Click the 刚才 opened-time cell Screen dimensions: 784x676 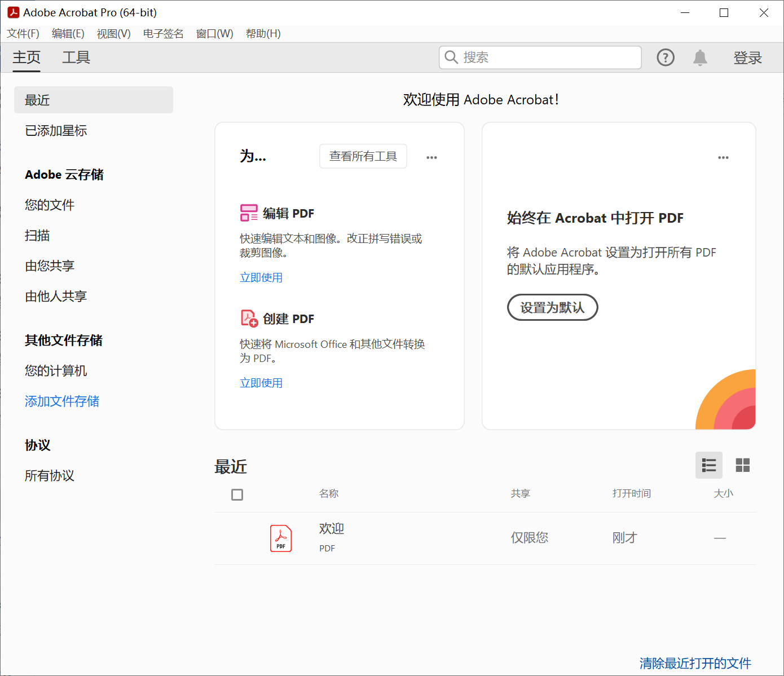[624, 538]
